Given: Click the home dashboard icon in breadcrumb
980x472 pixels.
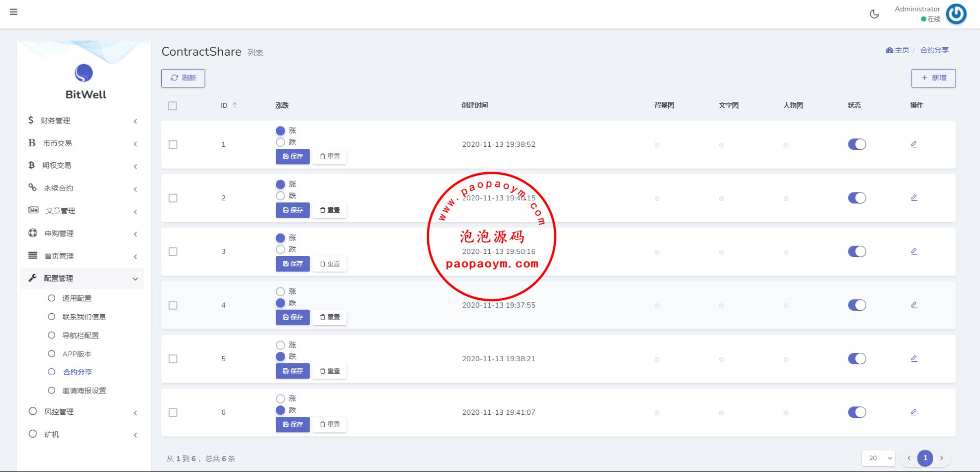Looking at the screenshot, I should tap(889, 50).
